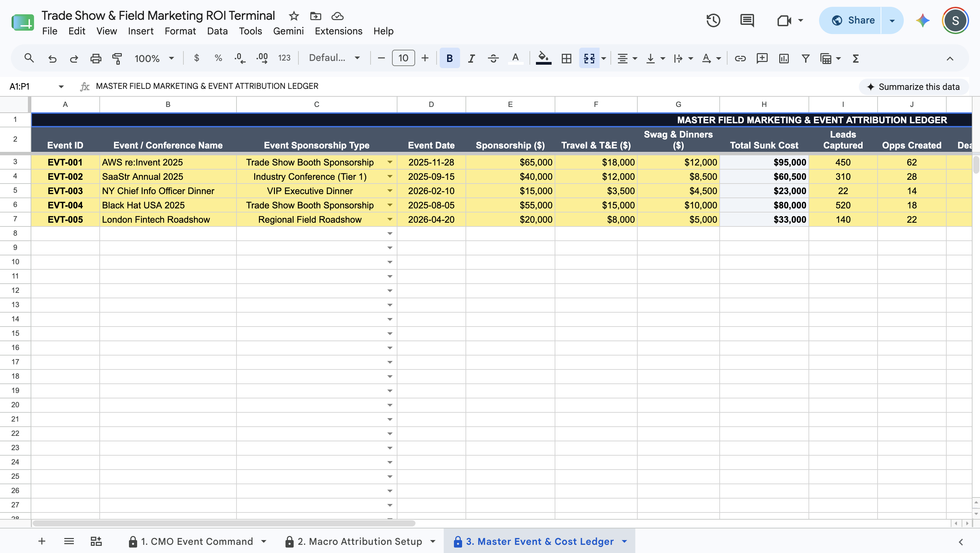
Task: Toggle bold formatting
Action: (x=449, y=58)
